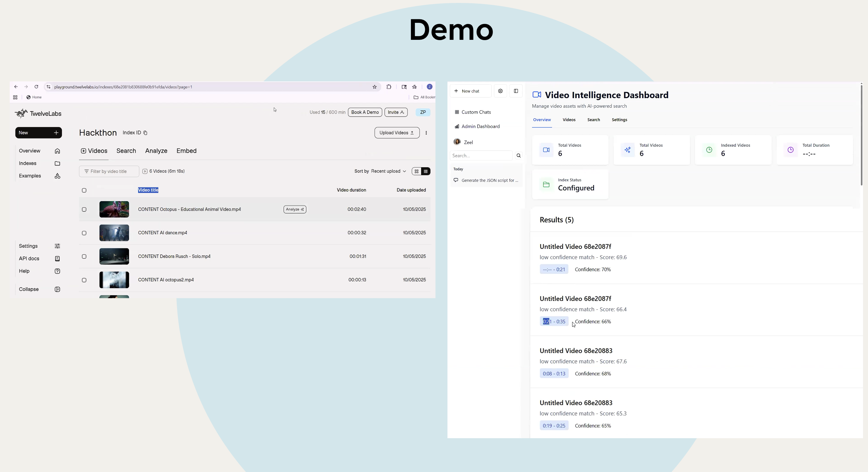Switch to Analyze tab in Hackthon index
868x472 pixels.
[x=156, y=151]
